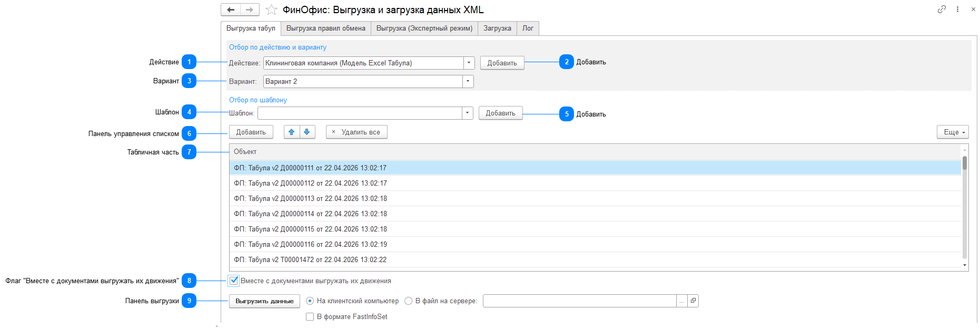Move the selected row down with the blue arrow

307,132
